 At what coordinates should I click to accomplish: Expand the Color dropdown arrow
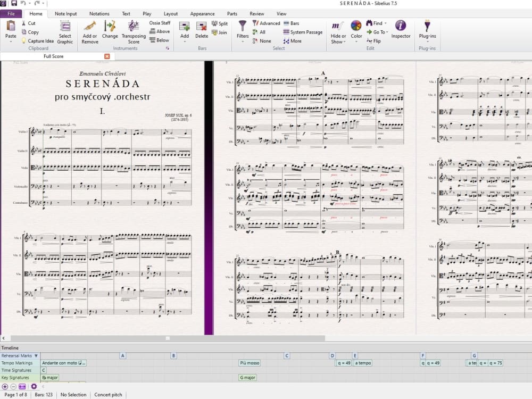(x=356, y=41)
